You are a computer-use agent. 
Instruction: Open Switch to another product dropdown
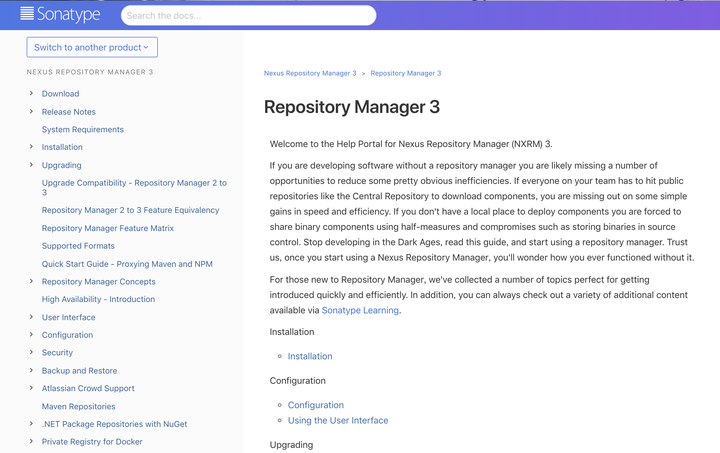(92, 47)
